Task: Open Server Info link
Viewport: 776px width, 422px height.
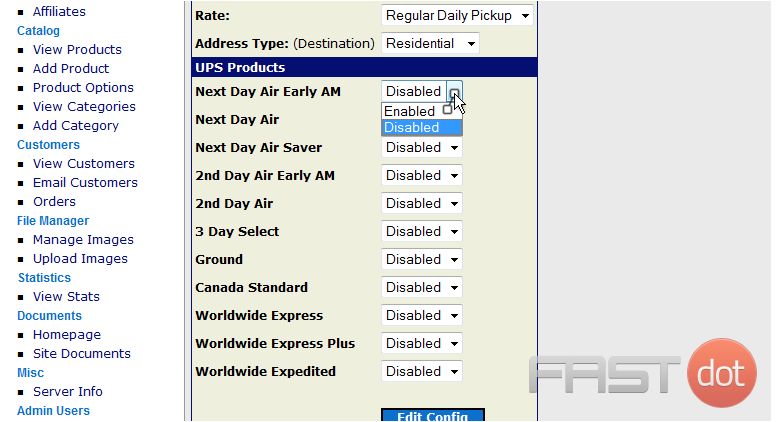Action: point(68,391)
